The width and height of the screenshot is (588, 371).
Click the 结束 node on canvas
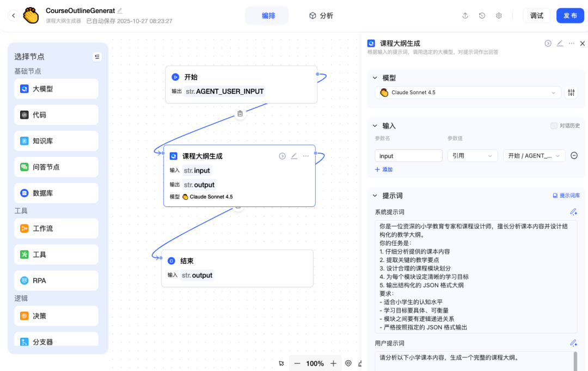237,269
